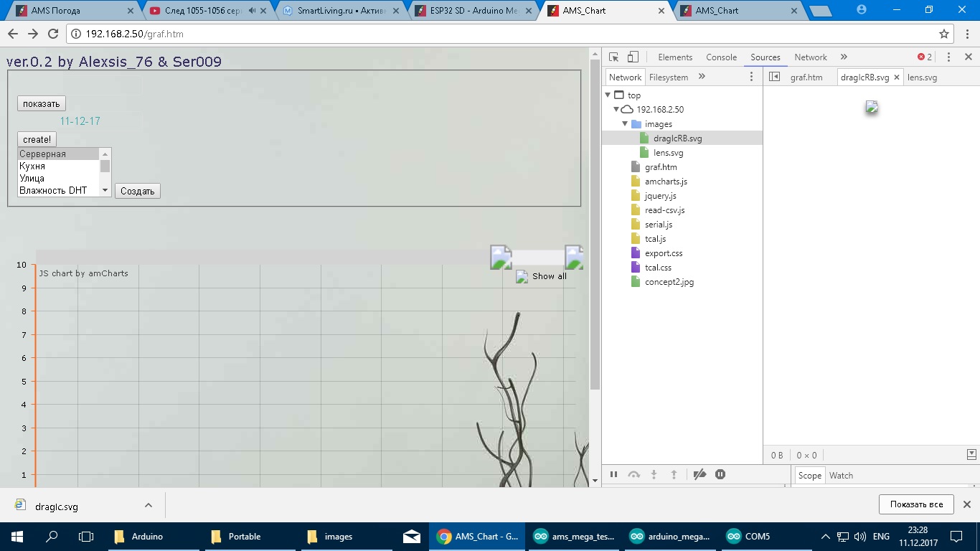980x551 pixels.
Task: Collapse the images folder in tree
Action: click(x=625, y=124)
